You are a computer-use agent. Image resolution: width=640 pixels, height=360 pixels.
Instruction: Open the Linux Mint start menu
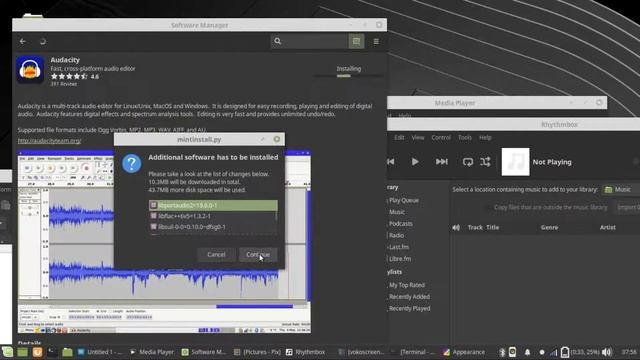point(7,352)
